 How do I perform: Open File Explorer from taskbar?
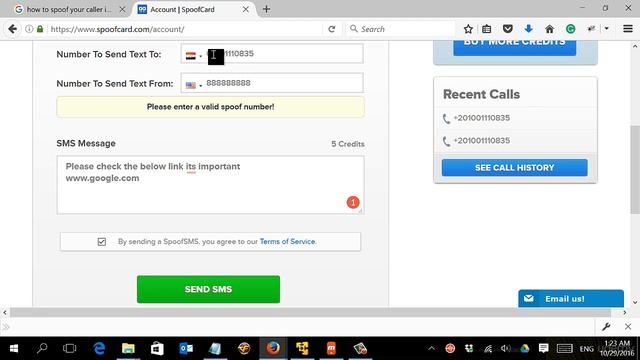(x=128, y=349)
